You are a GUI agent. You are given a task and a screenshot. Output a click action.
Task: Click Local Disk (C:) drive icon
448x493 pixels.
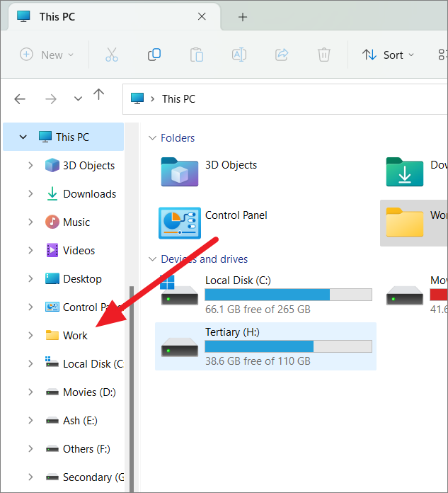pyautogui.click(x=179, y=291)
